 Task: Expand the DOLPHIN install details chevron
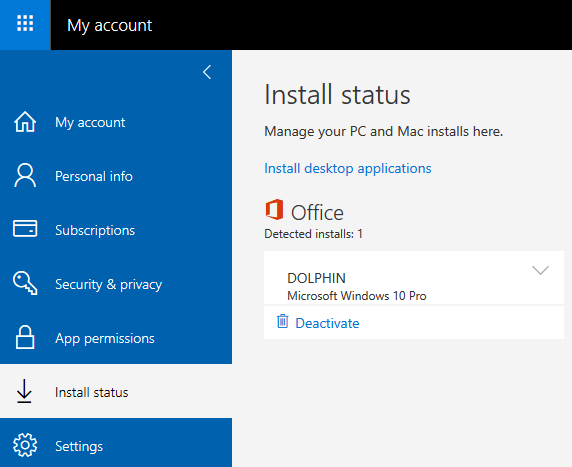coord(540,270)
